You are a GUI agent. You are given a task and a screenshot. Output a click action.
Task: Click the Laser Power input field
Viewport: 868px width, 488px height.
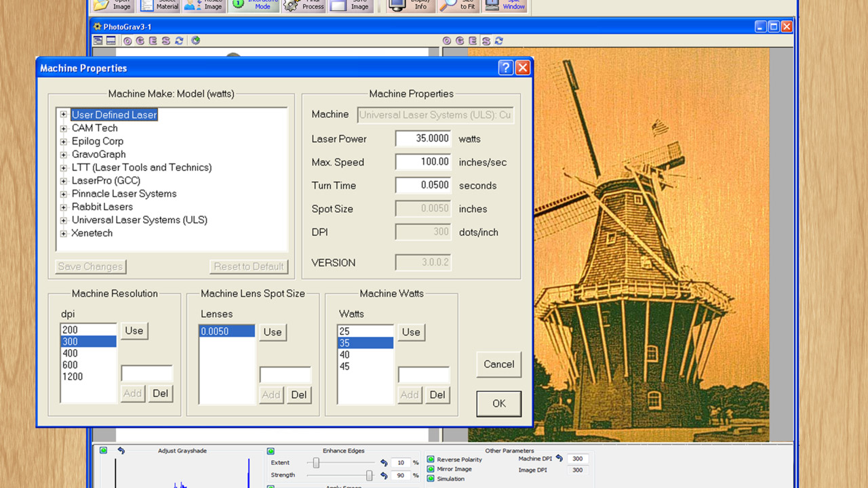pyautogui.click(x=424, y=139)
